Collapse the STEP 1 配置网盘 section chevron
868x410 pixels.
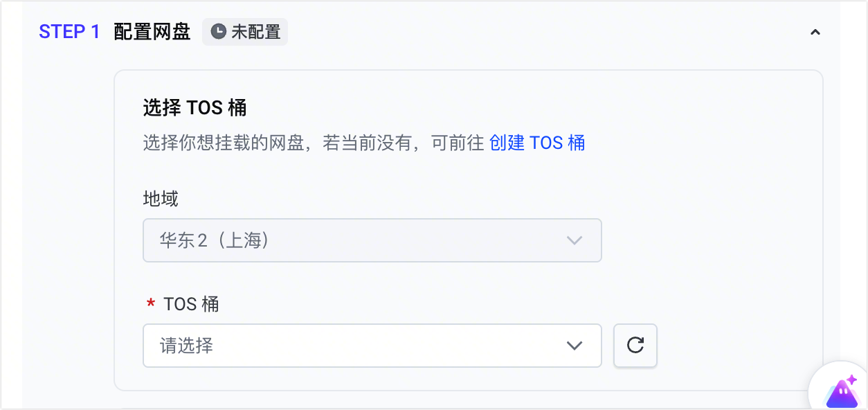coord(815,32)
